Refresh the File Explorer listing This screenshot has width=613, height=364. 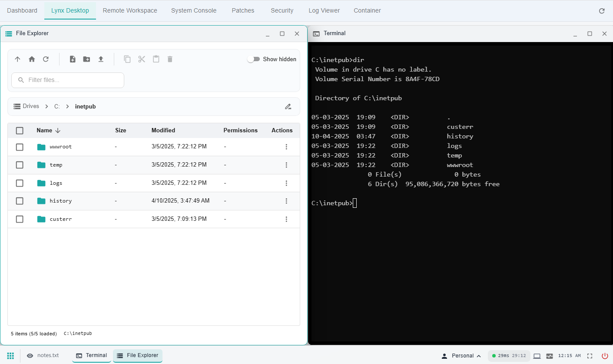point(46,59)
